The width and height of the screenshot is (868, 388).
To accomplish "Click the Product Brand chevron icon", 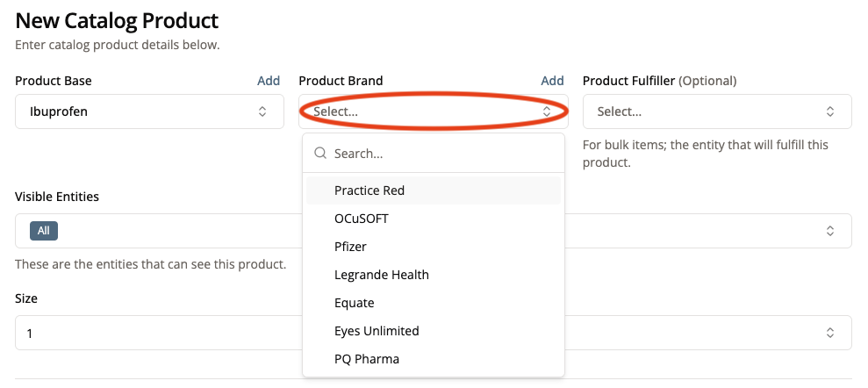I will pyautogui.click(x=547, y=111).
